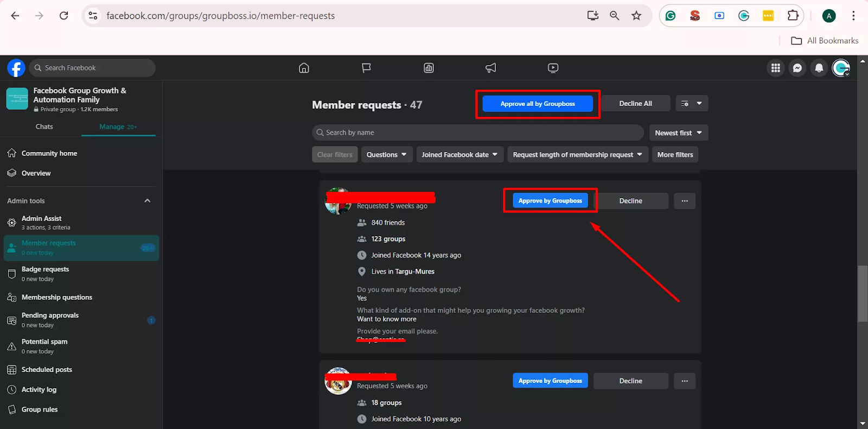Decline the Targu-Mures member request
Image resolution: width=868 pixels, height=429 pixels.
[631, 201]
